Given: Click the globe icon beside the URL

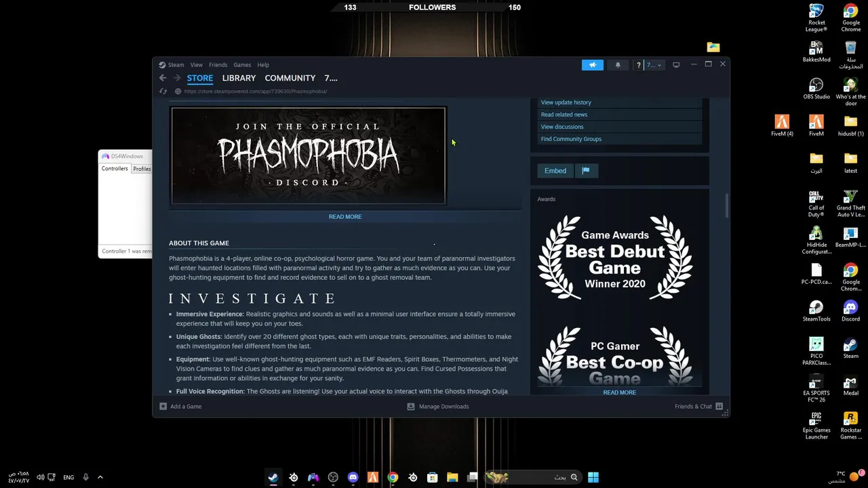Looking at the screenshot, I should [x=178, y=91].
